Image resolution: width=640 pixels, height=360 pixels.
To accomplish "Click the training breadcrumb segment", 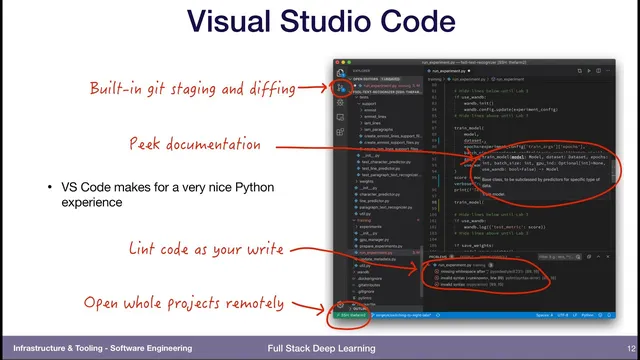I will click(435, 79).
